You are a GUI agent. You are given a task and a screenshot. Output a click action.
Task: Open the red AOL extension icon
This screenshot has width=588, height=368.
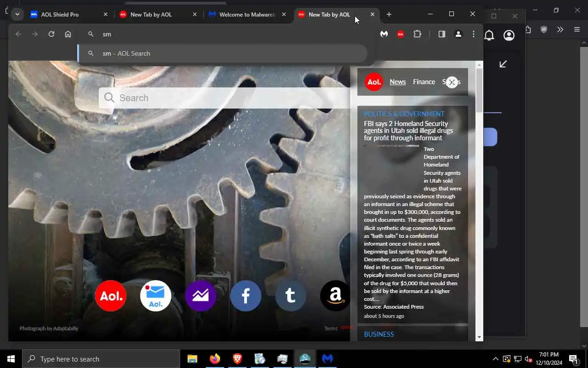(x=401, y=34)
